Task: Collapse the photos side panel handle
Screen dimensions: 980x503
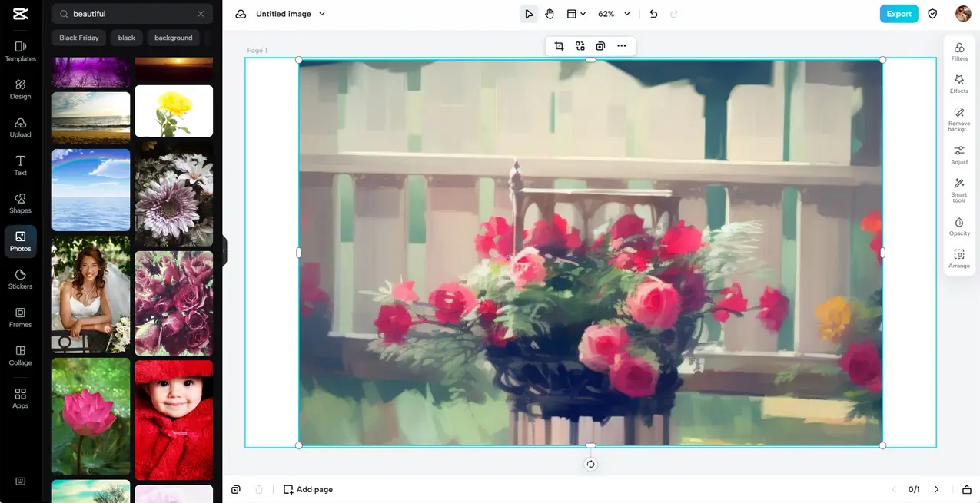Action: (224, 251)
